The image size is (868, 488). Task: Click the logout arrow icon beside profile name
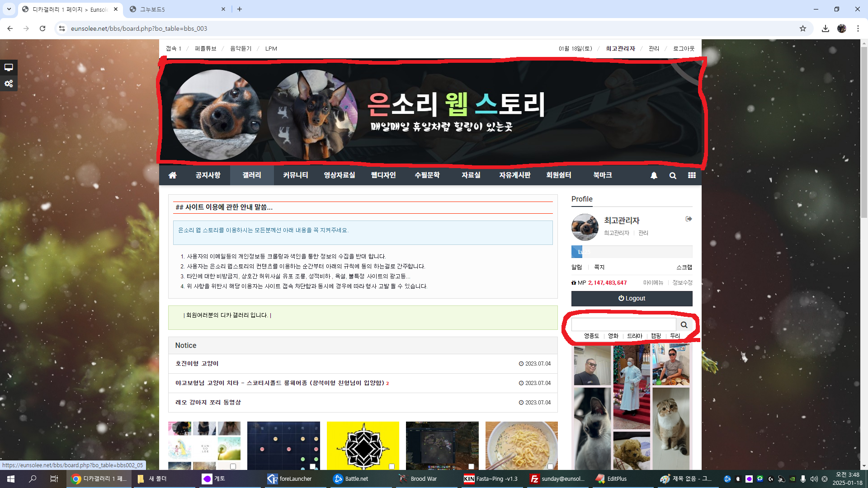tap(689, 219)
